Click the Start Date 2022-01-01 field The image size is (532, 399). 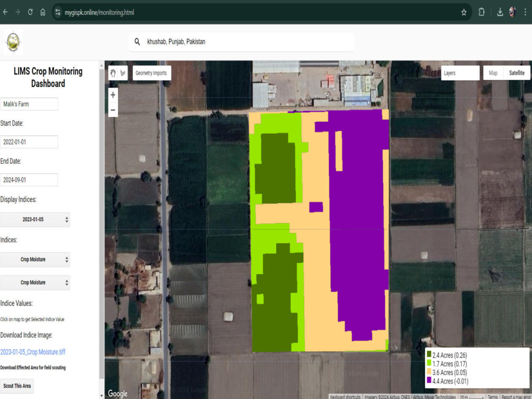coord(29,142)
